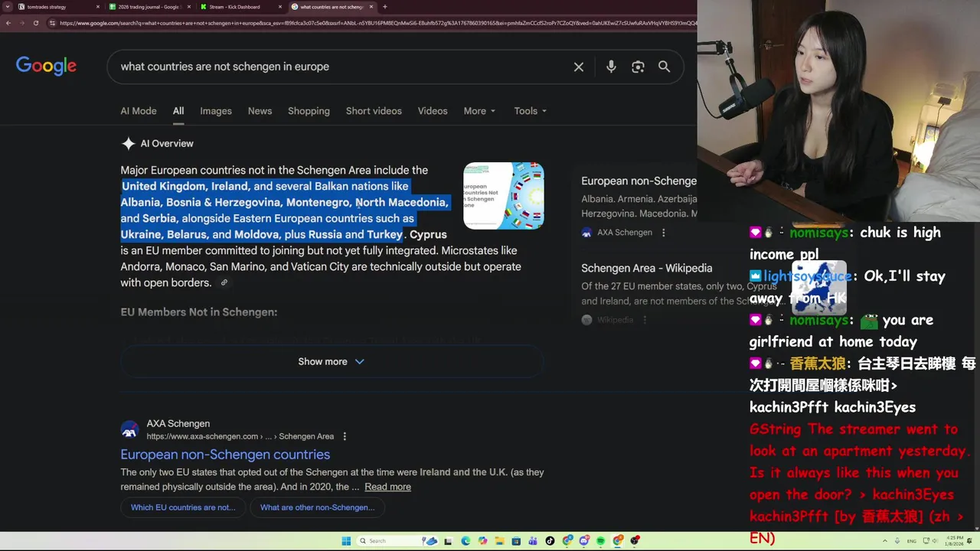Viewport: 980px width, 551px height.
Task: Click Read more in AXA snippet
Action: [x=387, y=487]
